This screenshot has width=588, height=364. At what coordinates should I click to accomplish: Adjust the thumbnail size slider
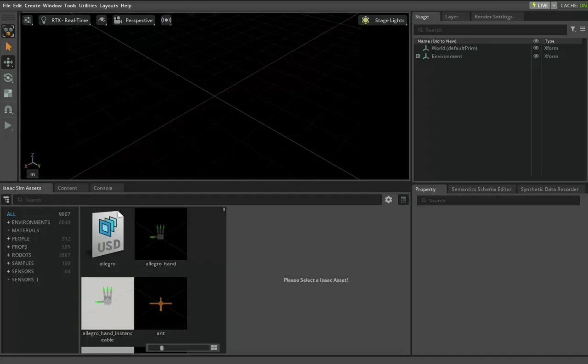[x=162, y=348]
